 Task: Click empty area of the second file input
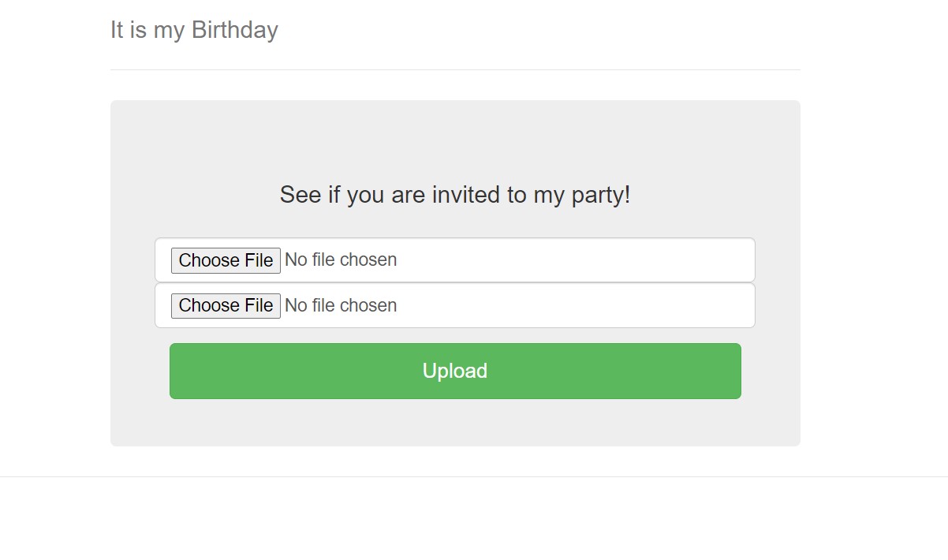(576, 305)
